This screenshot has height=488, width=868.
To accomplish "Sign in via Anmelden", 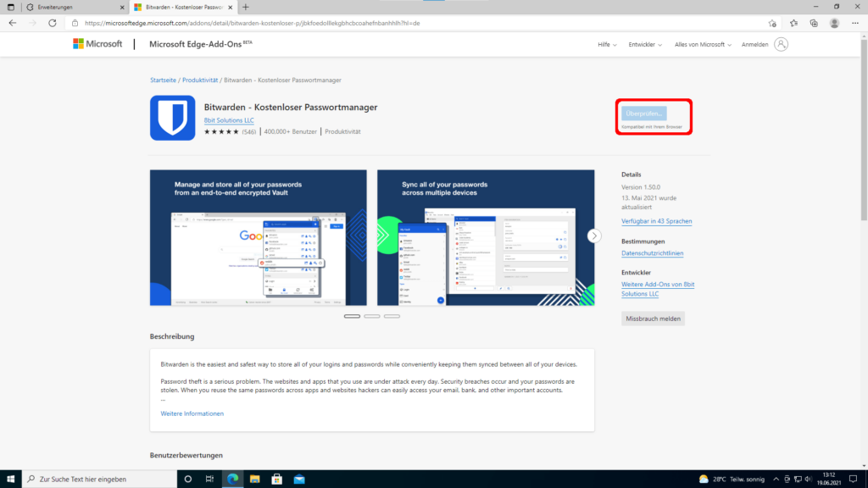I will tap(754, 44).
